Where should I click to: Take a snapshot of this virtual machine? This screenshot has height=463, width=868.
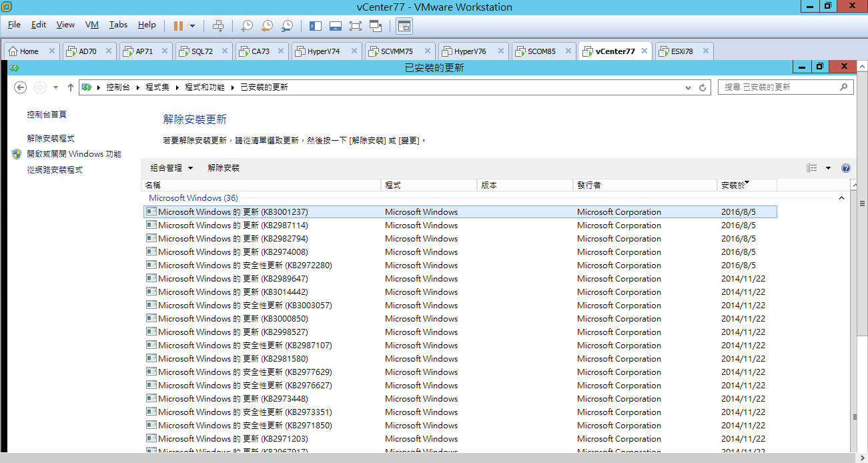click(247, 26)
